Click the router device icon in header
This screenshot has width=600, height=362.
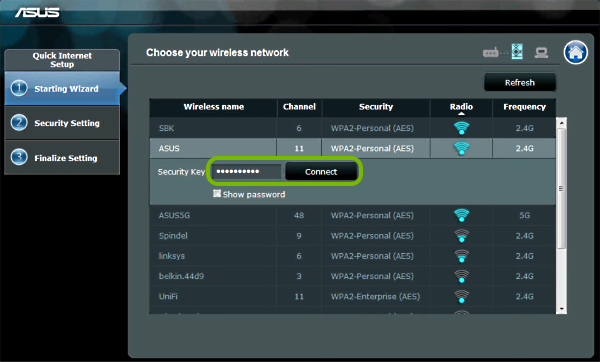pyautogui.click(x=491, y=52)
